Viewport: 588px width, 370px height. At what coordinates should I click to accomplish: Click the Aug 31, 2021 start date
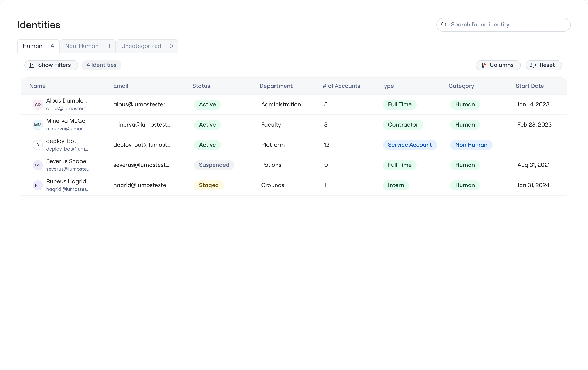click(x=533, y=165)
